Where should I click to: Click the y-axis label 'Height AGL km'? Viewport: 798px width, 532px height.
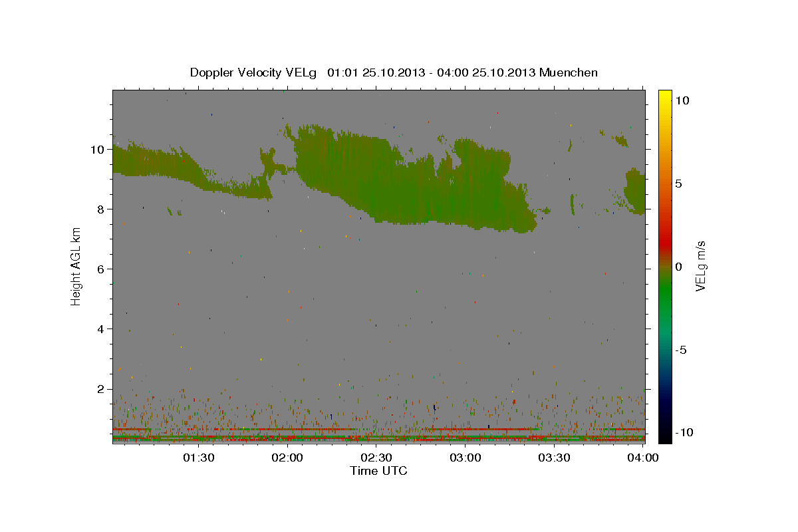pyautogui.click(x=76, y=267)
